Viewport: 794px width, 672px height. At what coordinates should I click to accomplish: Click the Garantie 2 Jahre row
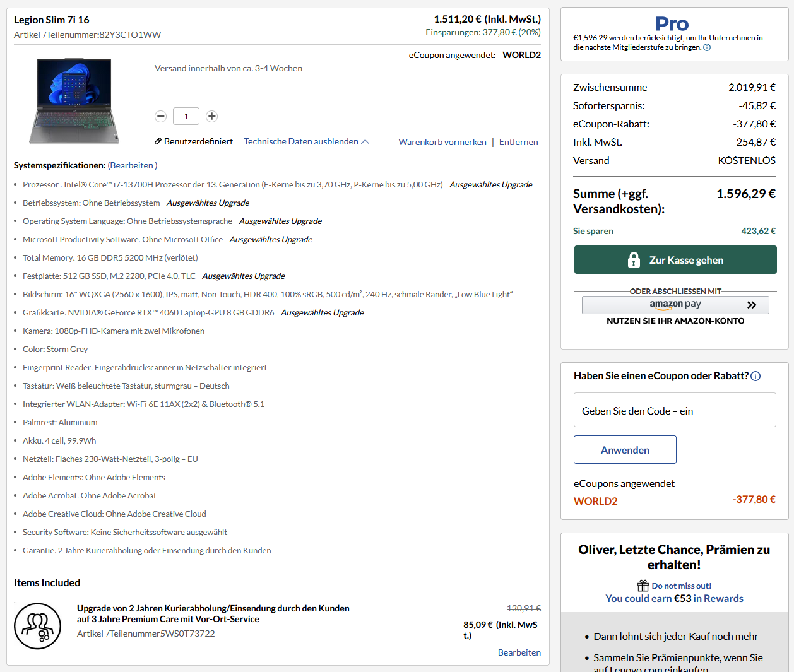click(x=146, y=551)
